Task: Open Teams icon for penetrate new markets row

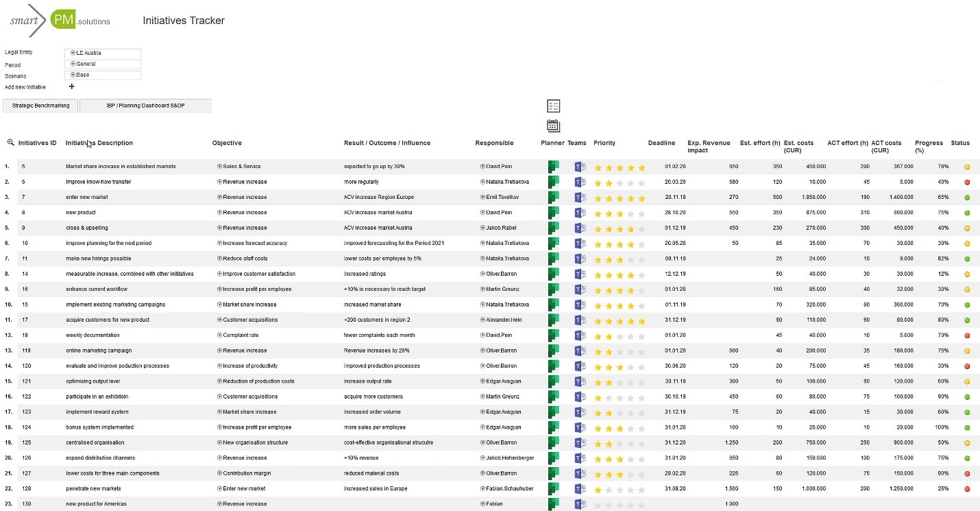Action: point(580,488)
